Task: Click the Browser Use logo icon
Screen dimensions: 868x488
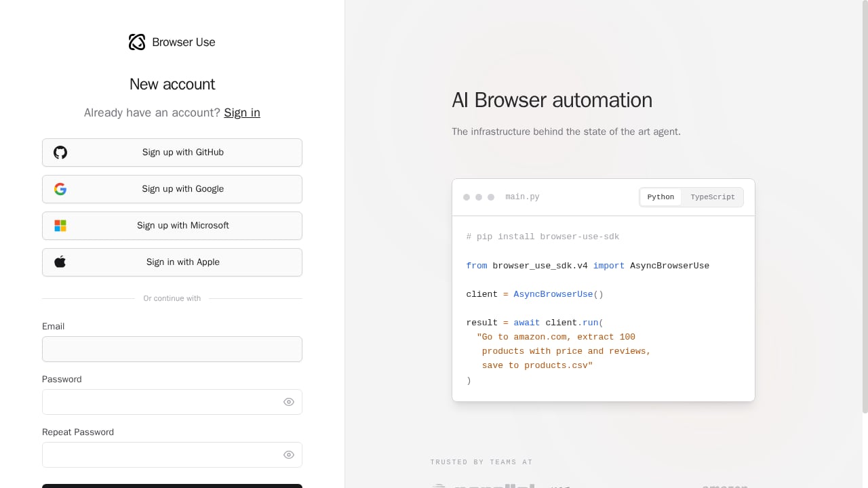Action: [x=137, y=42]
